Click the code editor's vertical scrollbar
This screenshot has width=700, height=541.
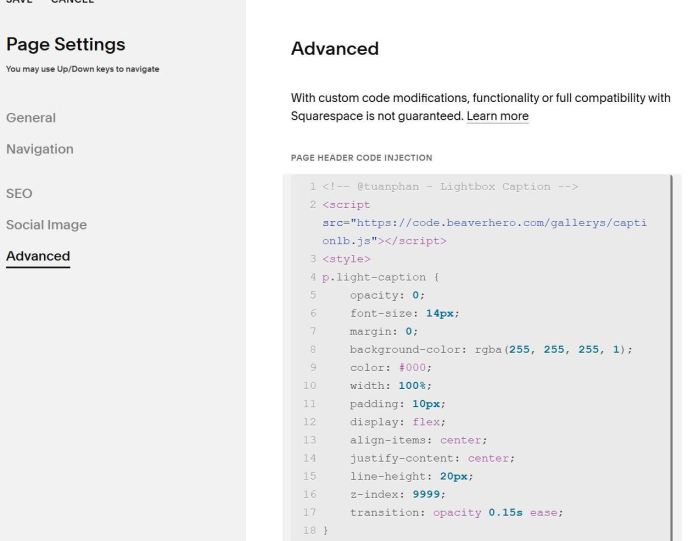coord(672,350)
